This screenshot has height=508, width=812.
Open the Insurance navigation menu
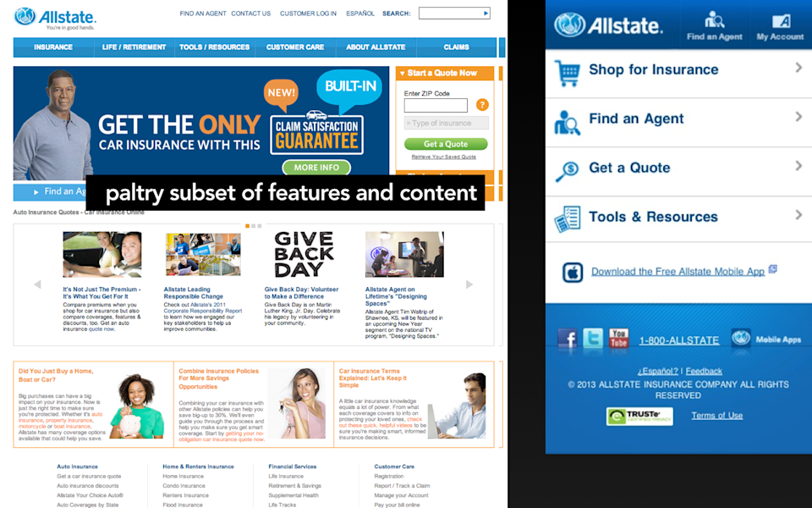pos(53,47)
